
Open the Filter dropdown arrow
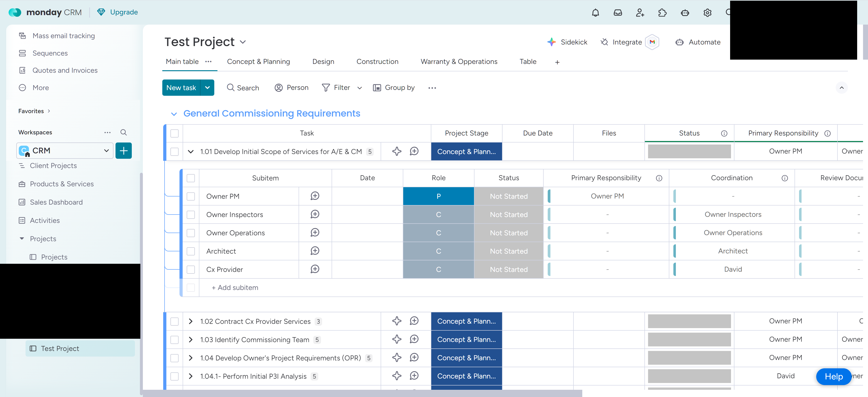tap(360, 88)
